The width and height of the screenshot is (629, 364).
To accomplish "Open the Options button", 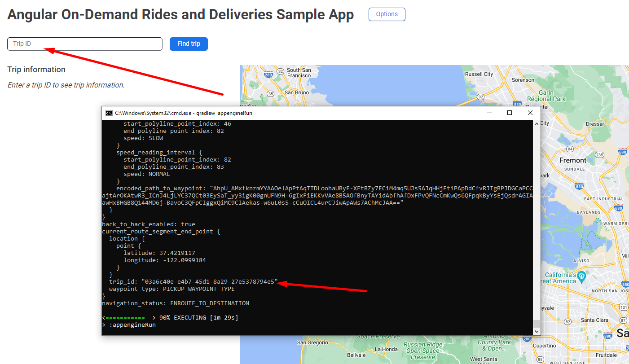I will click(x=387, y=14).
